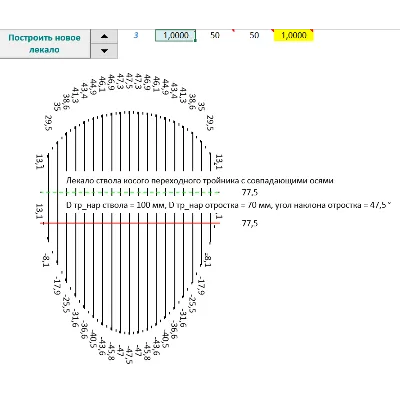Image resolution: width=400 pixels, height=400 pixels.
Task: Click the left -8,1 data label
Action: (x=46, y=259)
